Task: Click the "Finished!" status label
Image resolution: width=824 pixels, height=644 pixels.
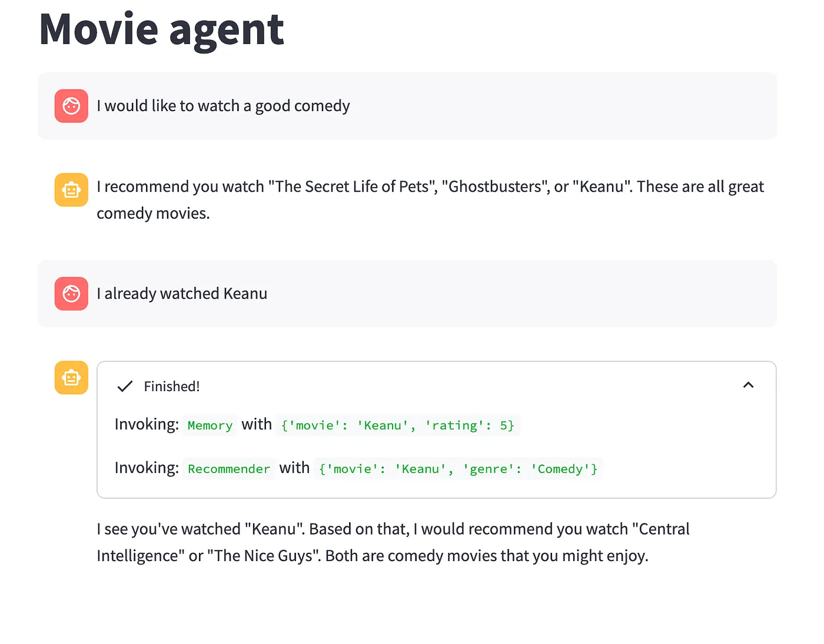Action: [172, 386]
